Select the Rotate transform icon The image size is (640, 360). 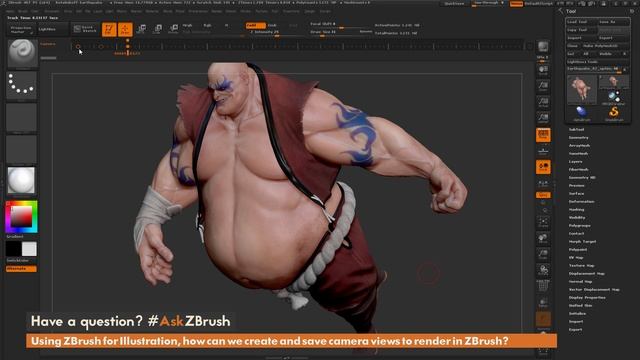(x=173, y=29)
